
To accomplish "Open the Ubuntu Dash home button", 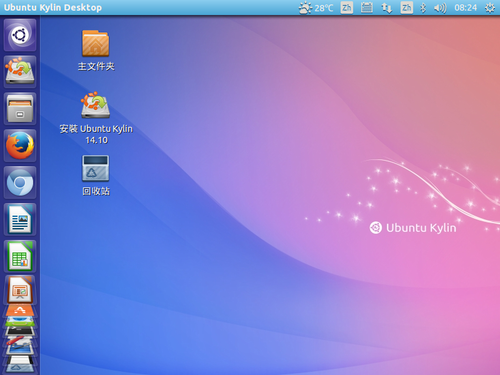I will coord(20,35).
